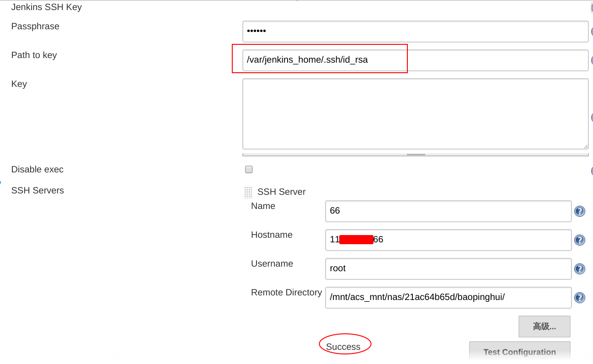Click the Key textarea corner resize grip
The height and width of the screenshot is (364, 593).
pos(586,146)
